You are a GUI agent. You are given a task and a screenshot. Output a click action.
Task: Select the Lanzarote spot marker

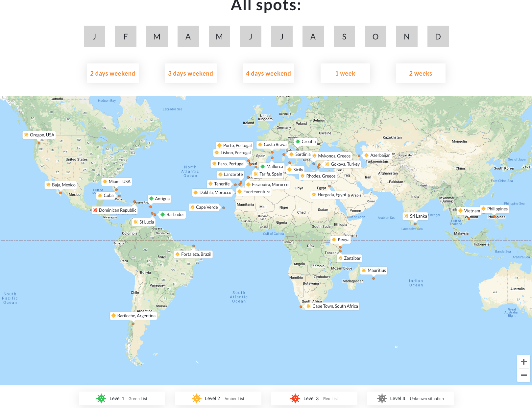point(230,174)
